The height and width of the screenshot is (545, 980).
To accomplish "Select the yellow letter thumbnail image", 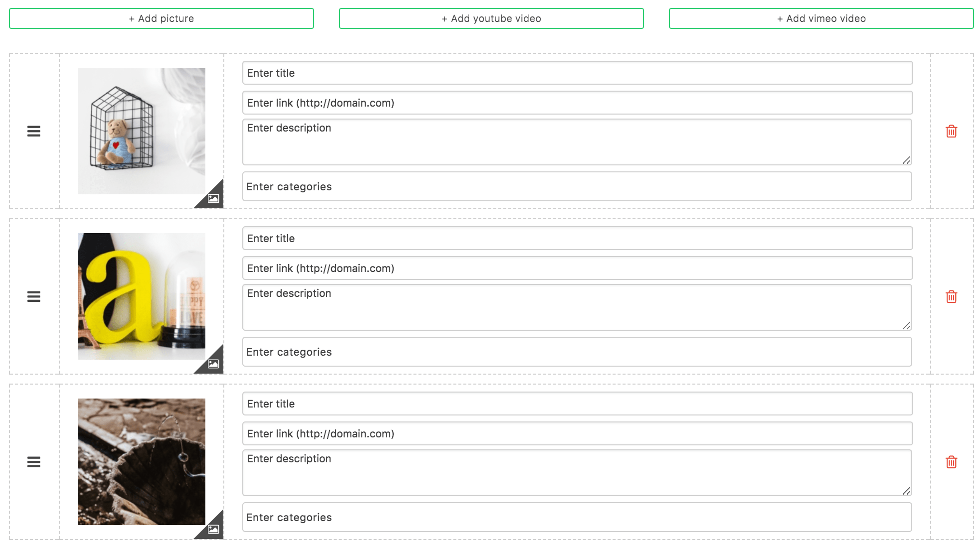I will coord(141,296).
